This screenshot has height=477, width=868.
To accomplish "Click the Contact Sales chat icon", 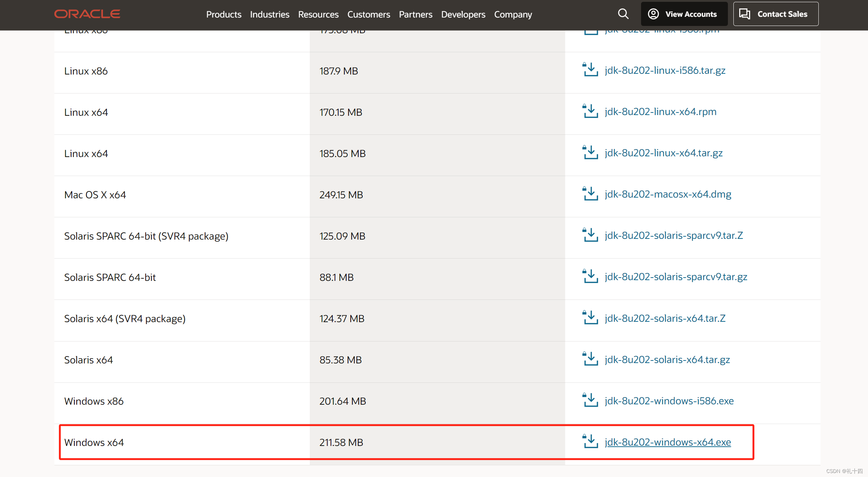I will pyautogui.click(x=745, y=14).
